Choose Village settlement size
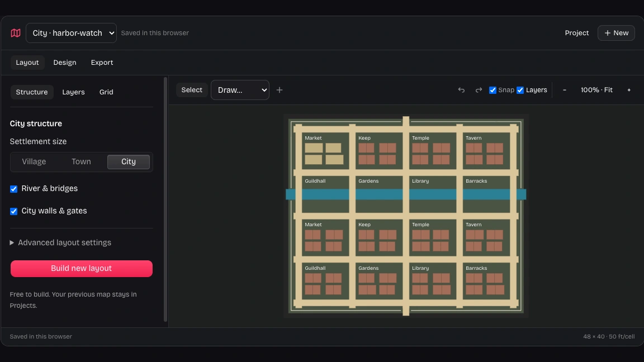This screenshot has width=644, height=362. 34,161
